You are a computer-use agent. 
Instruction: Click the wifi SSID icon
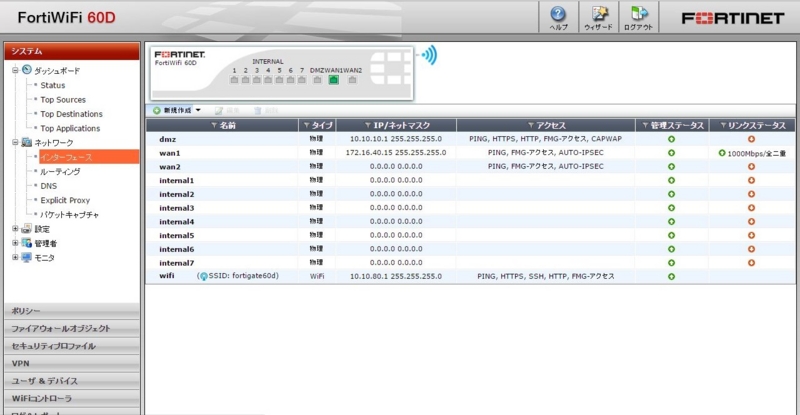point(204,276)
